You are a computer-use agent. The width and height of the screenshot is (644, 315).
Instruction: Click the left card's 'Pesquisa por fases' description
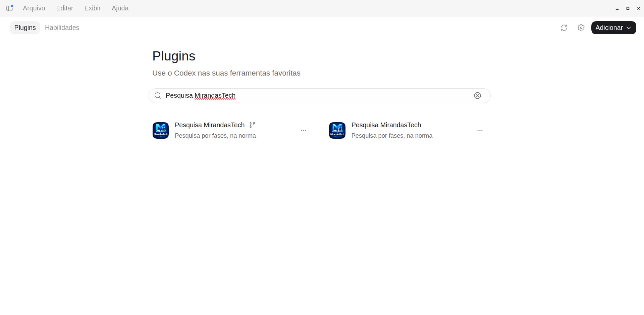(215, 136)
